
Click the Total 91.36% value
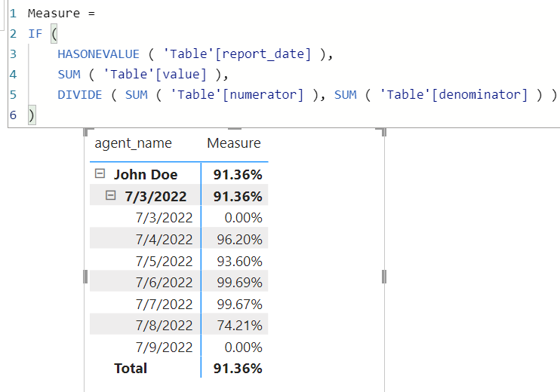pyautogui.click(x=238, y=368)
